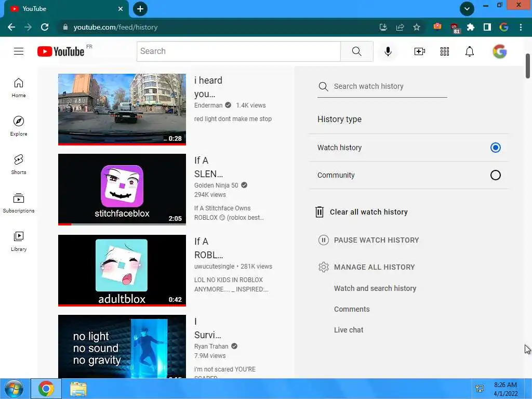
Task: Open Subscriptions in sidebar
Action: point(19,203)
